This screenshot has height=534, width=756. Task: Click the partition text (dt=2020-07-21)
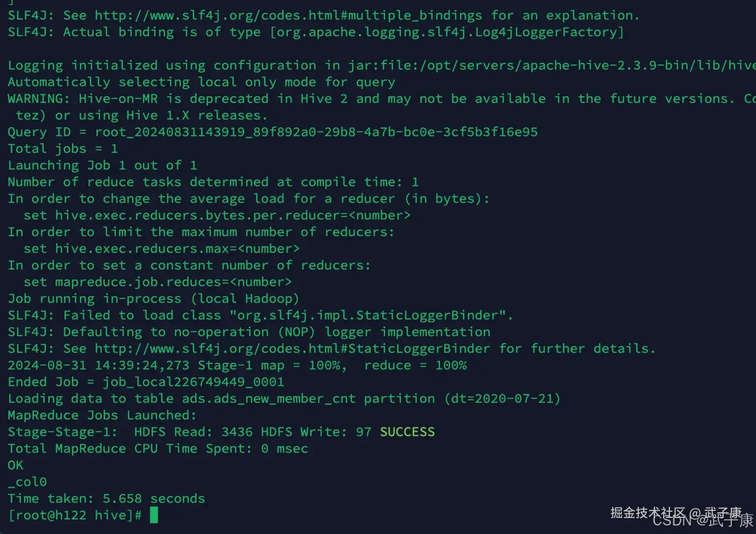click(502, 399)
